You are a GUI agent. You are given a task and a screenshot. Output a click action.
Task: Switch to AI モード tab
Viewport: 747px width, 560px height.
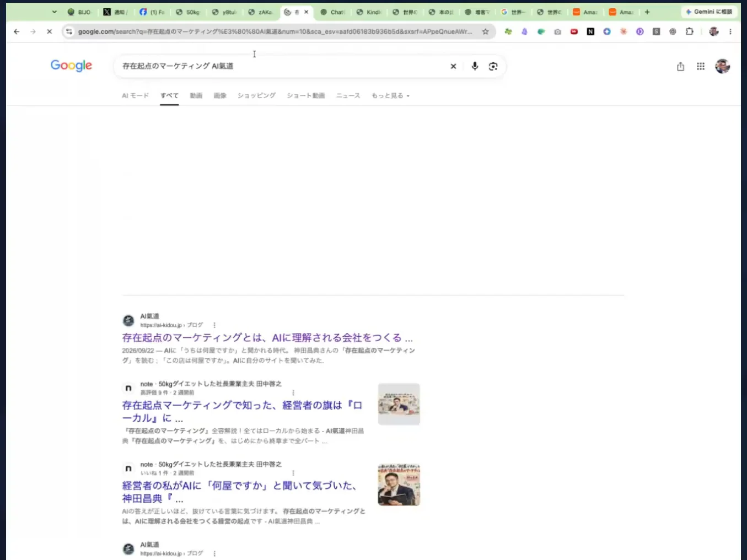click(x=135, y=96)
